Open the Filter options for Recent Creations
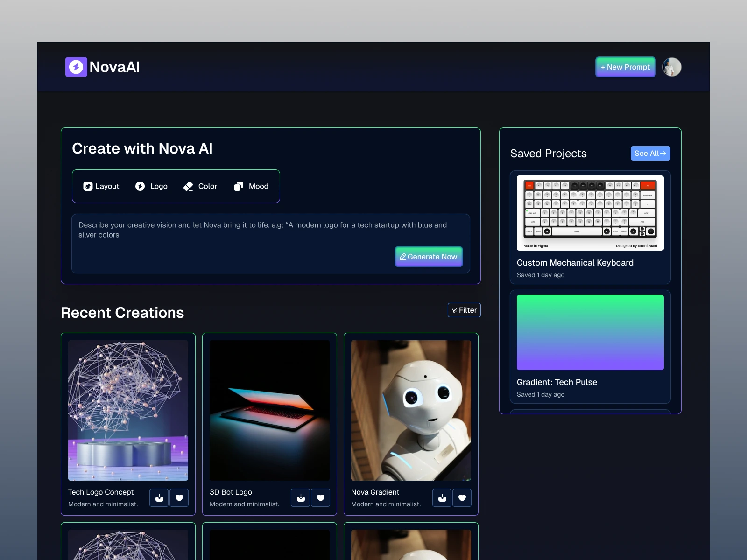This screenshot has width=747, height=560. [x=464, y=310]
